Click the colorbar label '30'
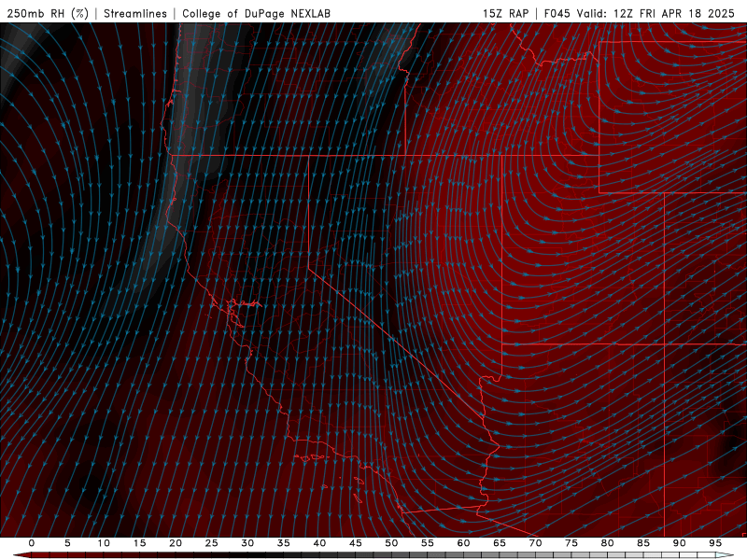The height and width of the screenshot is (560, 747). tap(247, 543)
